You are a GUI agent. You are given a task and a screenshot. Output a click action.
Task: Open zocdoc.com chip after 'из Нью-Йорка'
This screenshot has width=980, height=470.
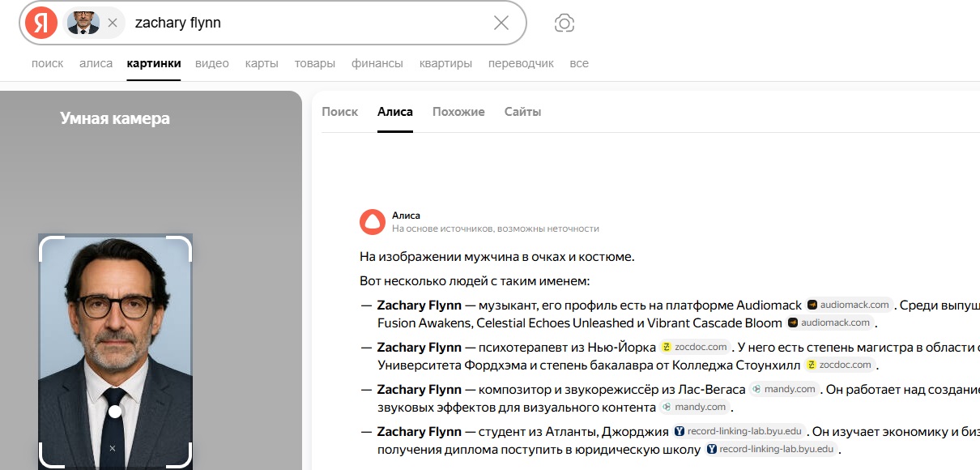tap(694, 347)
